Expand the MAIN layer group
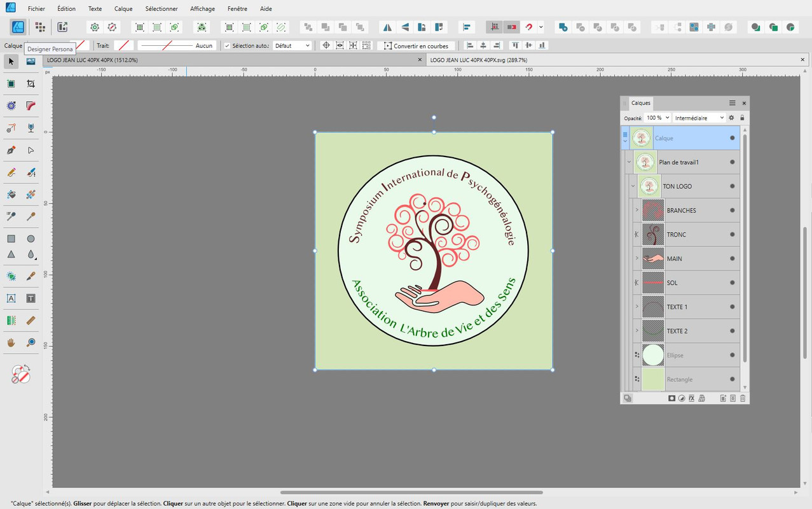The image size is (812, 509). click(637, 258)
